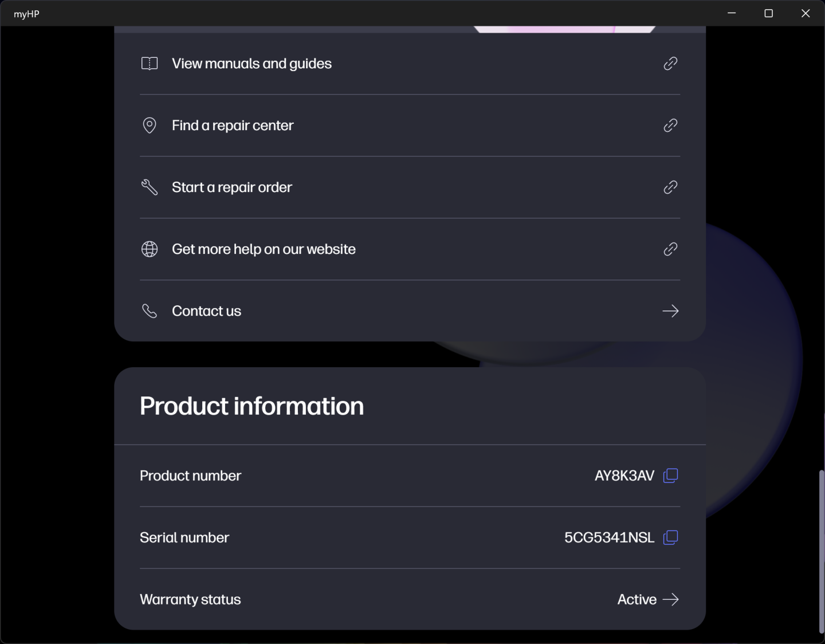The width and height of the screenshot is (825, 644).
Task: Click link icon for Get more help row
Action: click(670, 249)
